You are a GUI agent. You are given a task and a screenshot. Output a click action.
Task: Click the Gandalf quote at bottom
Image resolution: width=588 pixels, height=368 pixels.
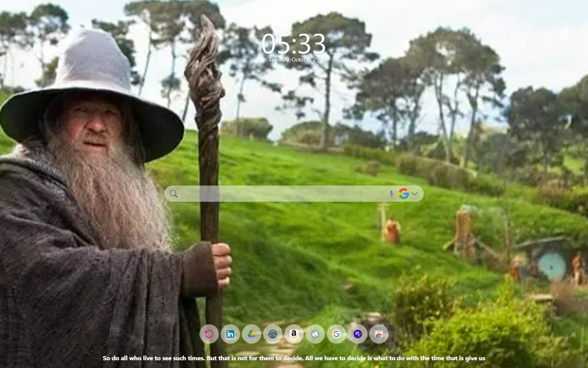pyautogui.click(x=294, y=358)
